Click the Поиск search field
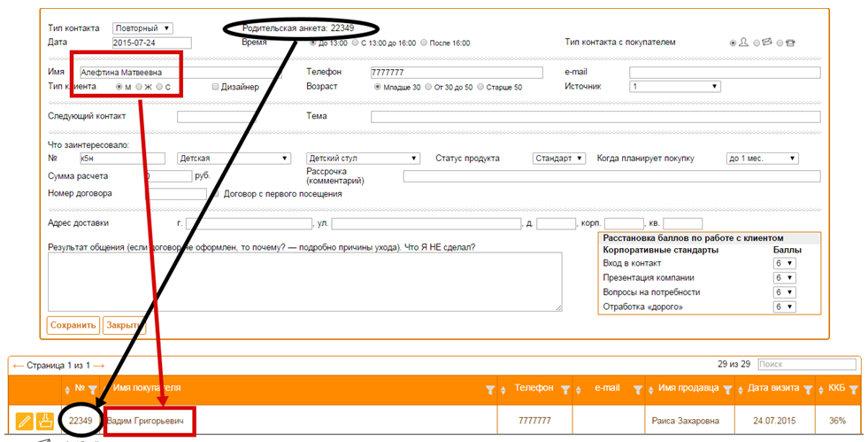This screenshot has width=868, height=442. click(x=807, y=364)
